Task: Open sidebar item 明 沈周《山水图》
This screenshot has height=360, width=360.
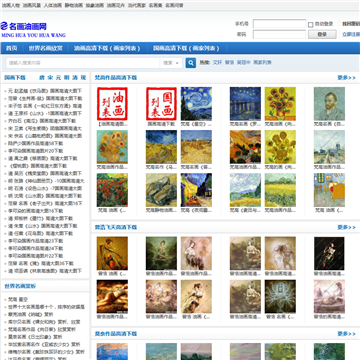Action: pyautogui.click(x=45, y=196)
